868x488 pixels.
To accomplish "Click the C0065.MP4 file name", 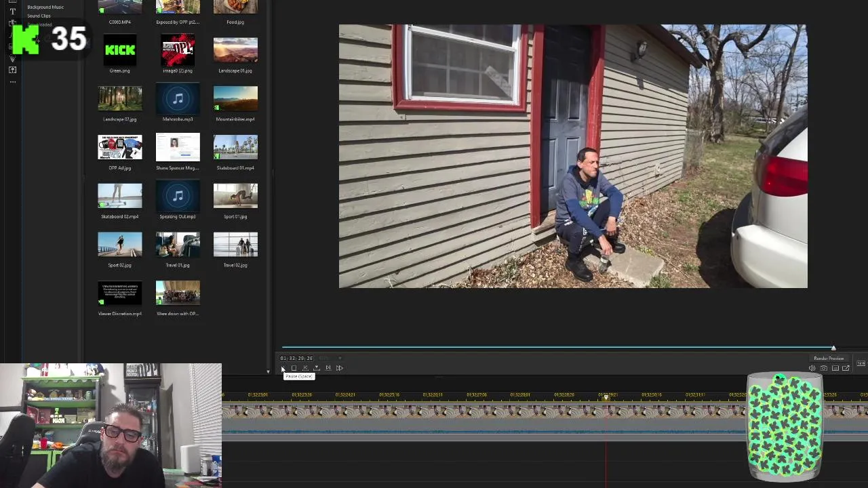I will point(120,22).
